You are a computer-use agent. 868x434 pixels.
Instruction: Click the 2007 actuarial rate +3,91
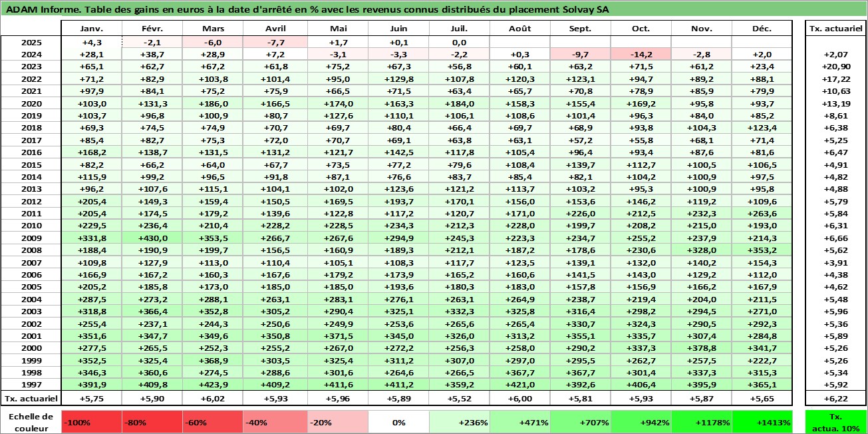[x=836, y=262]
